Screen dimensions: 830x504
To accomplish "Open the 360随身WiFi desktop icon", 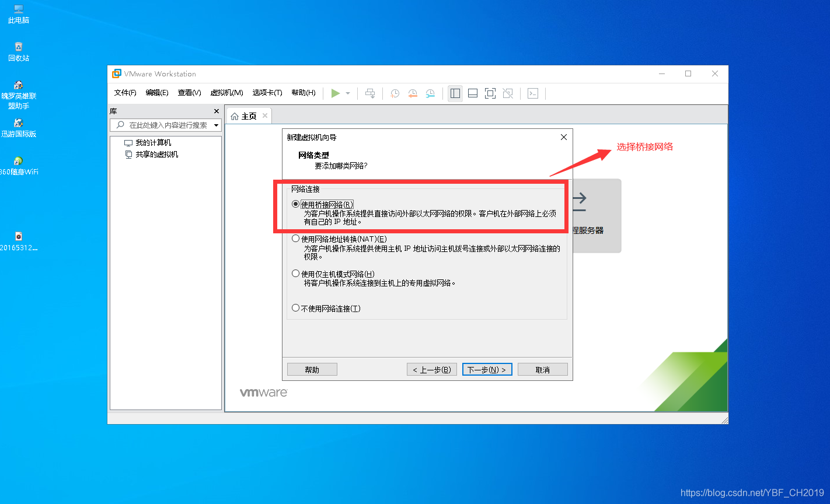I will (19, 166).
